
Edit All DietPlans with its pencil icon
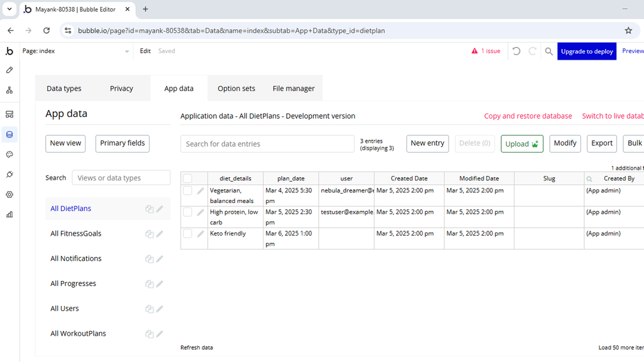click(x=160, y=208)
